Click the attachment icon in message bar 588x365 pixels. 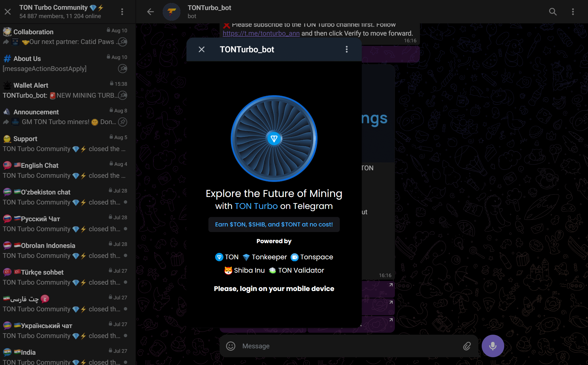point(466,345)
